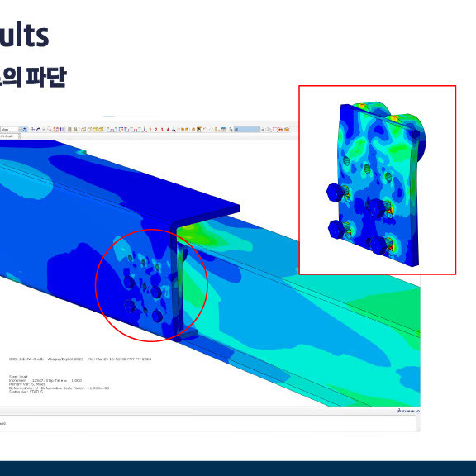The image size is (476, 476).
Task: Apply saved user view 2
Action: [155, 130]
